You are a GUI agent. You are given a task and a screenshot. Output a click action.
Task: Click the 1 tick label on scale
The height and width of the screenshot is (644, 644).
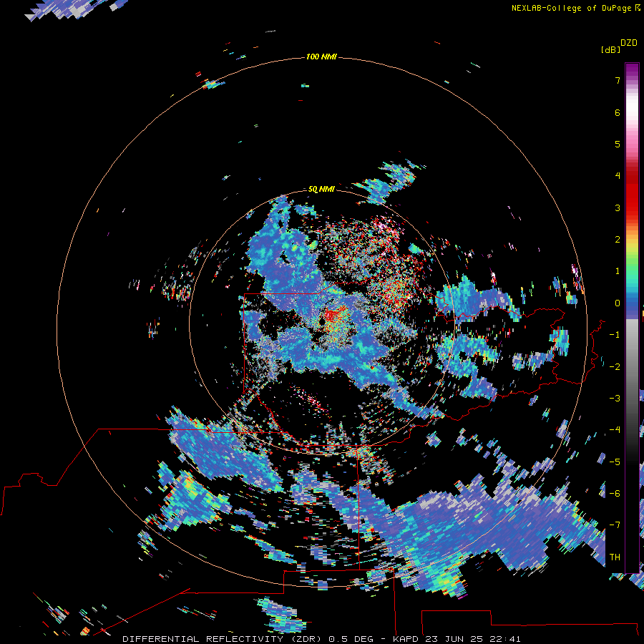(618, 271)
